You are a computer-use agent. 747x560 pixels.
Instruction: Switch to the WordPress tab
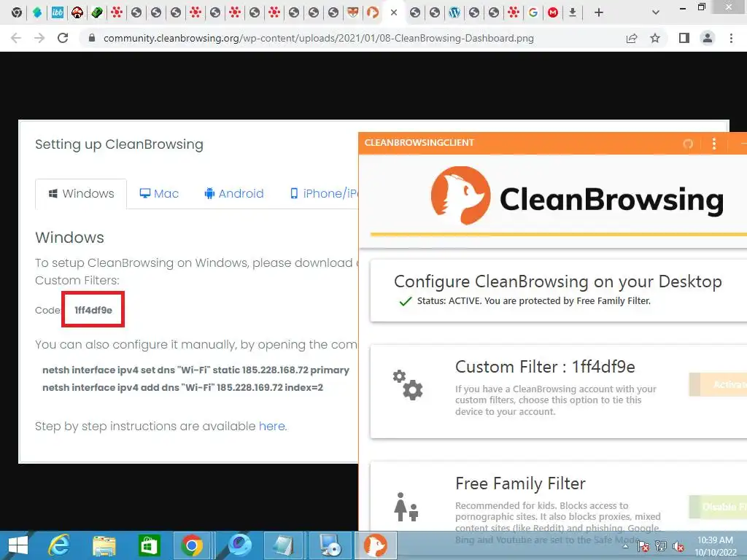point(454,13)
